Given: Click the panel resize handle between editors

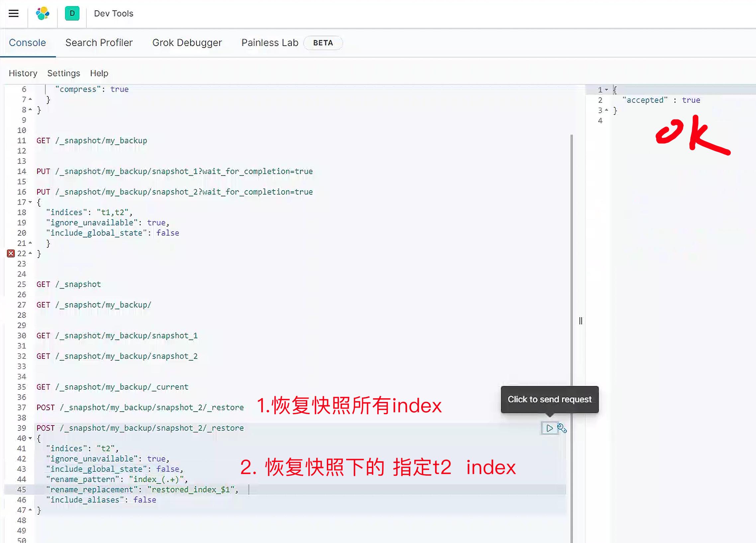Looking at the screenshot, I should coord(581,321).
